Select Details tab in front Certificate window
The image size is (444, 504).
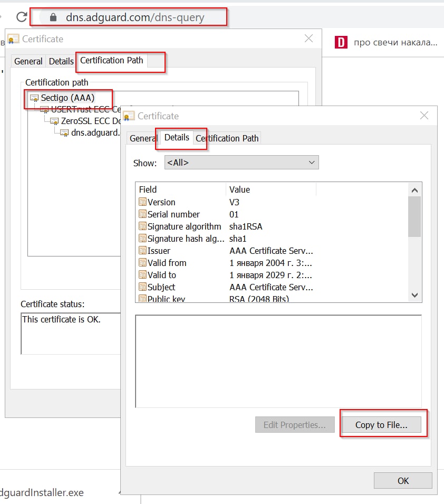177,138
